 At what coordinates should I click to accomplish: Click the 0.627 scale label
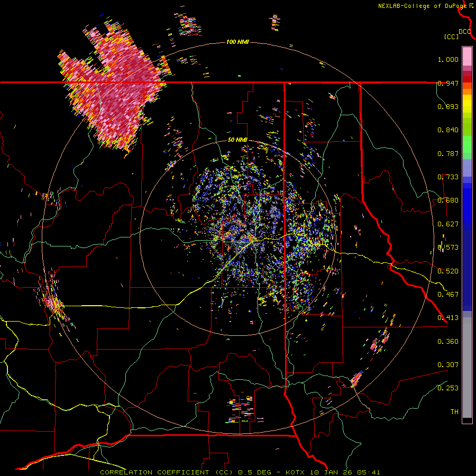point(448,224)
